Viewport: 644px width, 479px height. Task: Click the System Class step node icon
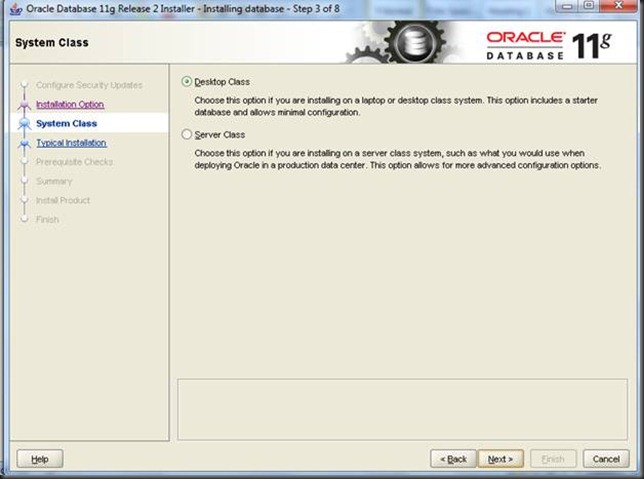click(x=24, y=124)
